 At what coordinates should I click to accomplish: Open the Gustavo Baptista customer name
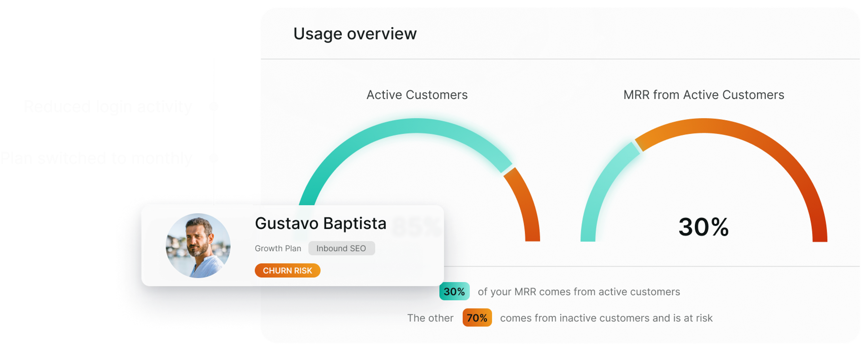click(x=321, y=223)
